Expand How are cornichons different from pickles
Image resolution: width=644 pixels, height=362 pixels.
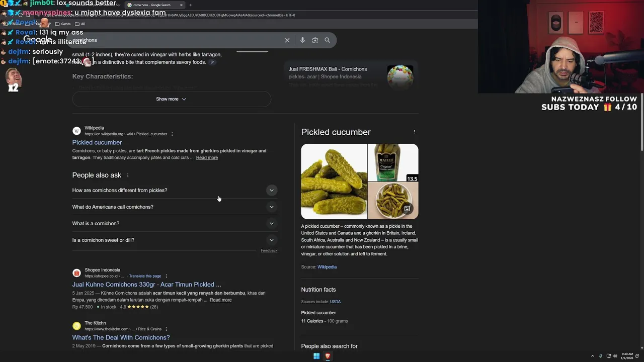(x=174, y=190)
